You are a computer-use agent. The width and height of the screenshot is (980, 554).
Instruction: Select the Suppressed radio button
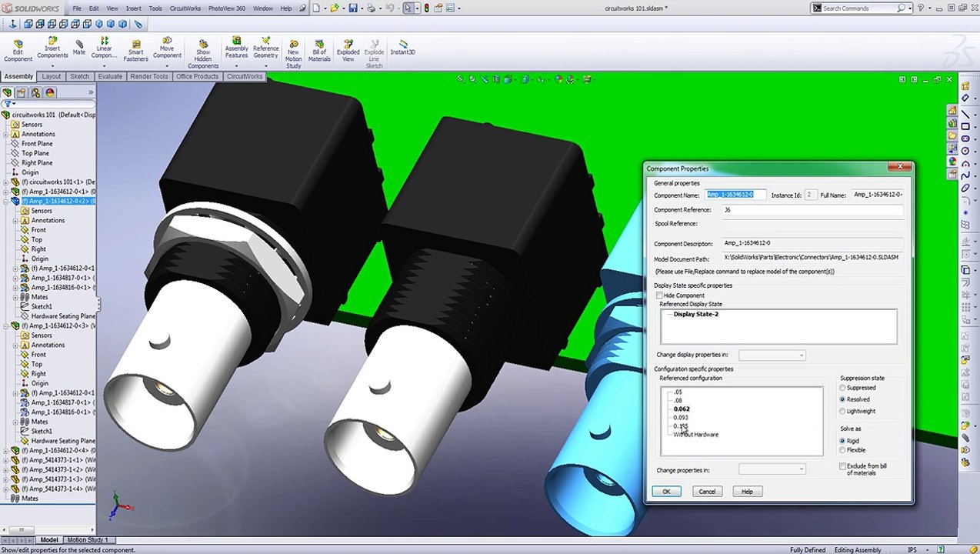tap(843, 388)
